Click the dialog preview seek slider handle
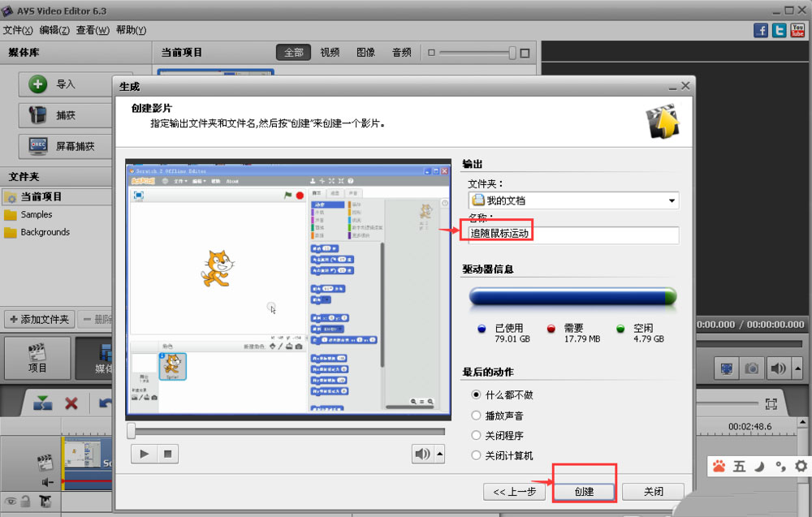This screenshot has height=517, width=812. 131,431
